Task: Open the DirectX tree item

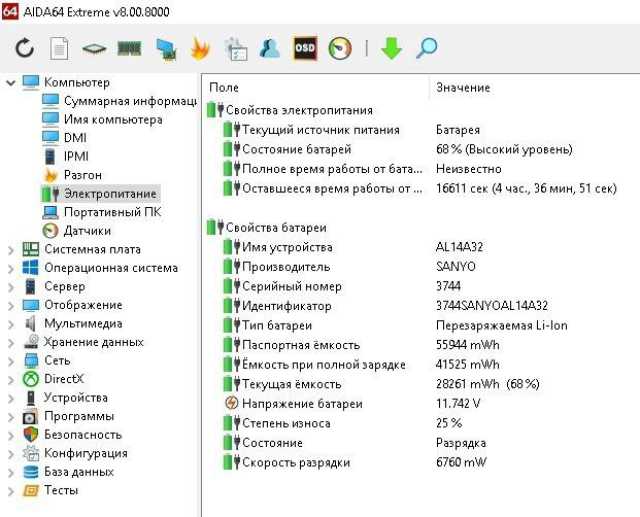Action: click(64, 379)
